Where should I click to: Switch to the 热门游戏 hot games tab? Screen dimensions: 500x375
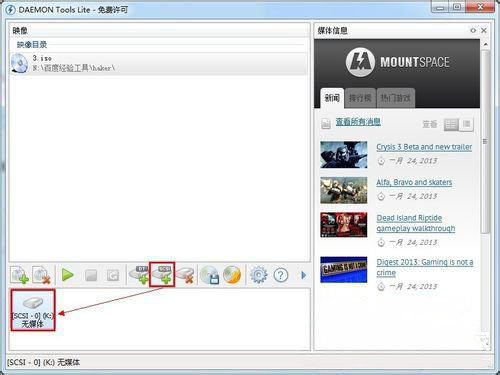(x=396, y=98)
